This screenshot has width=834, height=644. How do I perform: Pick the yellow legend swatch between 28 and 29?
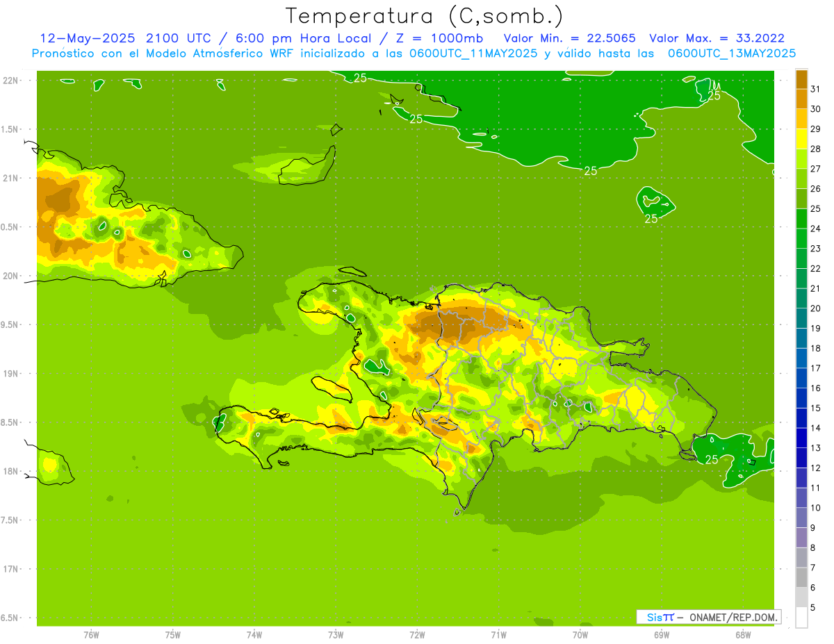point(801,138)
